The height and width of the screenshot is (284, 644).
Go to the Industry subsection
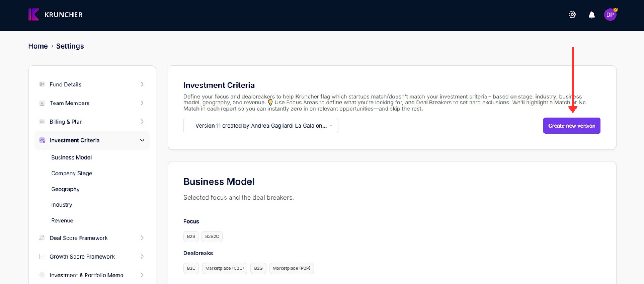pos(62,205)
